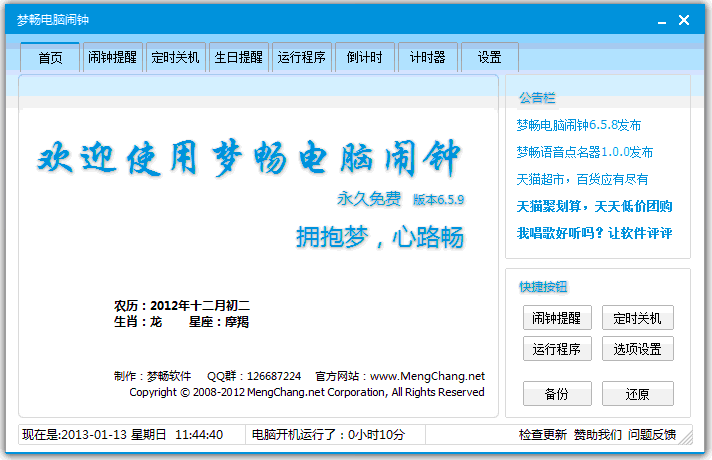Screen dimensions: 712x460
Task: Click the 永久免费 label
Action: tap(369, 198)
